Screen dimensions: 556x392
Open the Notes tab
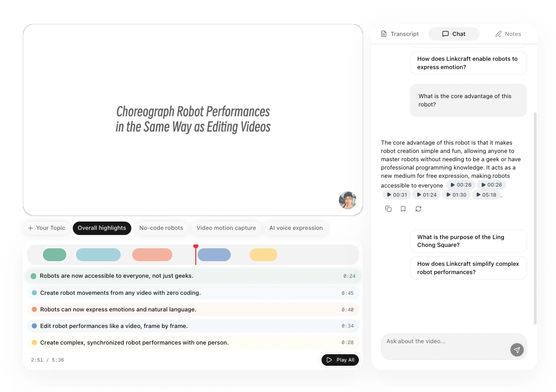[508, 34]
